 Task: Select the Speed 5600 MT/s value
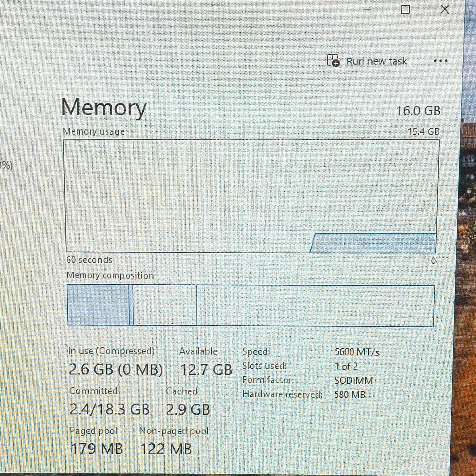[357, 352]
